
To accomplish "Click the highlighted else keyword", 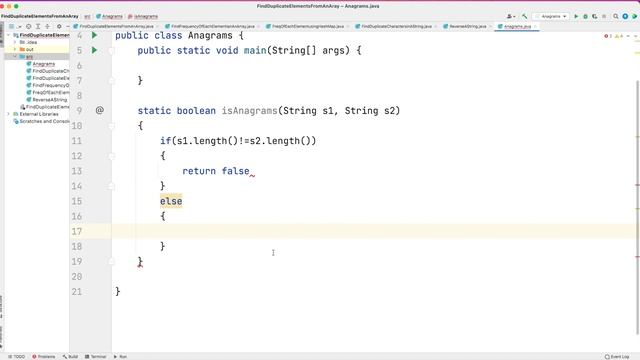I will (x=171, y=201).
